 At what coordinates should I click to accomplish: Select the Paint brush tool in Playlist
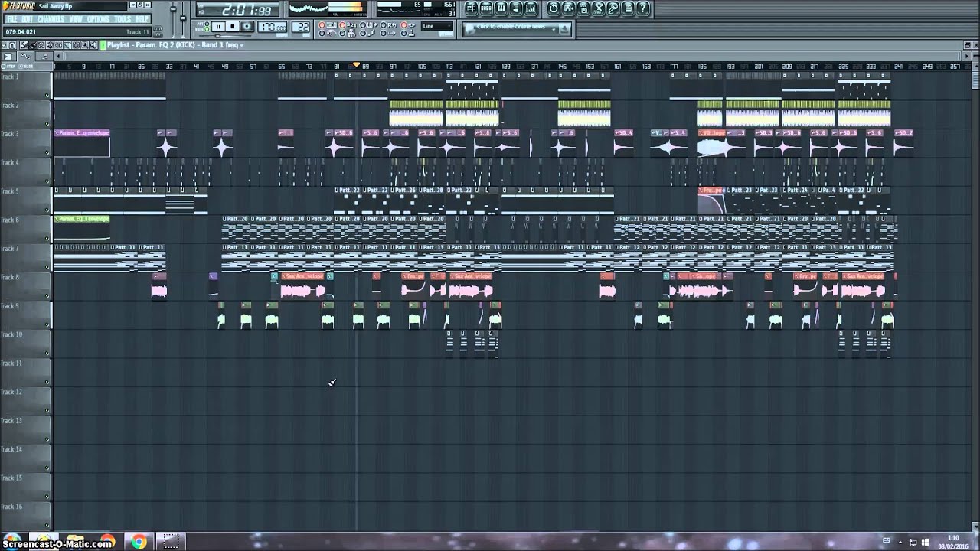coord(33,45)
